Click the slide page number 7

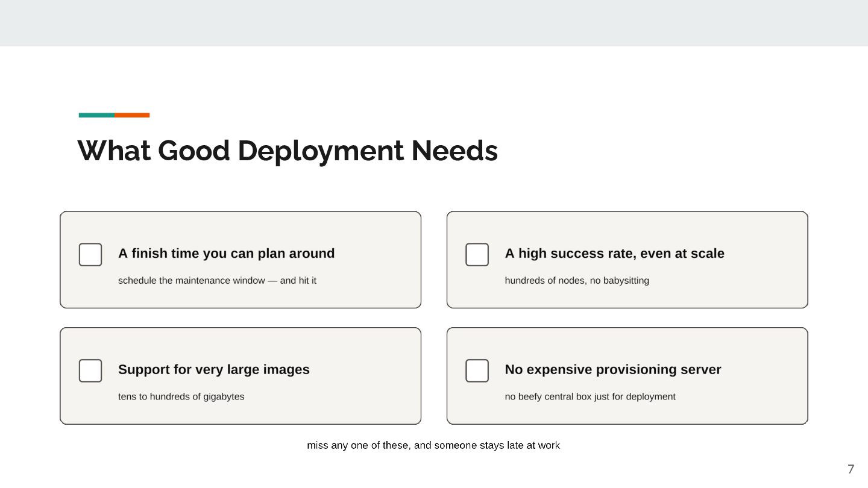(x=851, y=469)
